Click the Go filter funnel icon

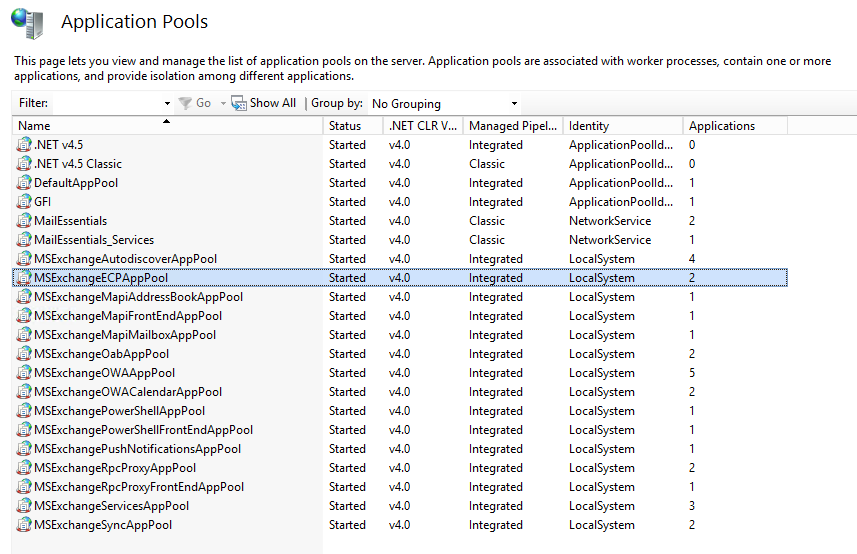tap(185, 103)
